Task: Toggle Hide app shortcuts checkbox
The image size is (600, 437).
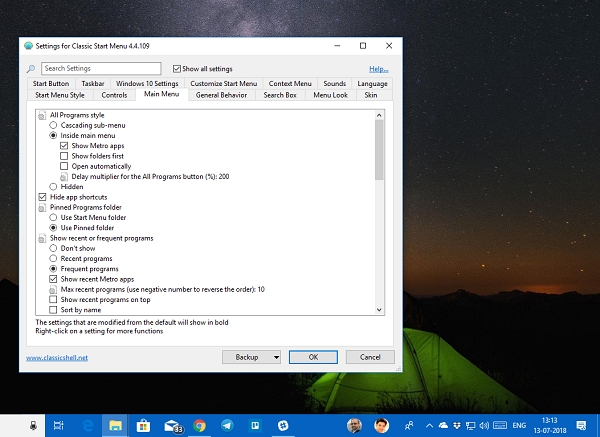Action: 42,197
